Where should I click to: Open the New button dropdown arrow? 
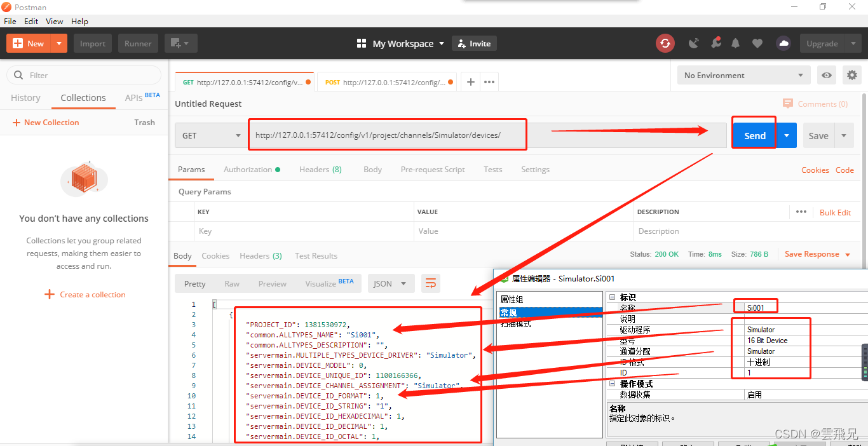59,43
